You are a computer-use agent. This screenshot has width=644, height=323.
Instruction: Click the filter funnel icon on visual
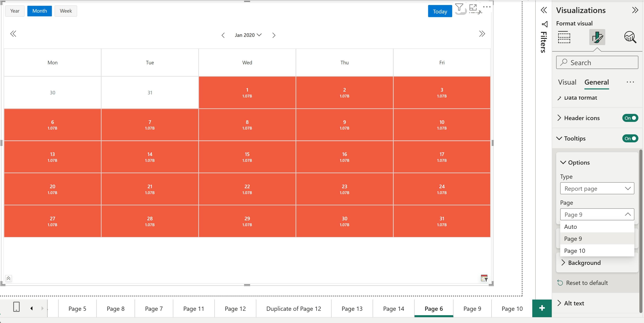tap(459, 7)
